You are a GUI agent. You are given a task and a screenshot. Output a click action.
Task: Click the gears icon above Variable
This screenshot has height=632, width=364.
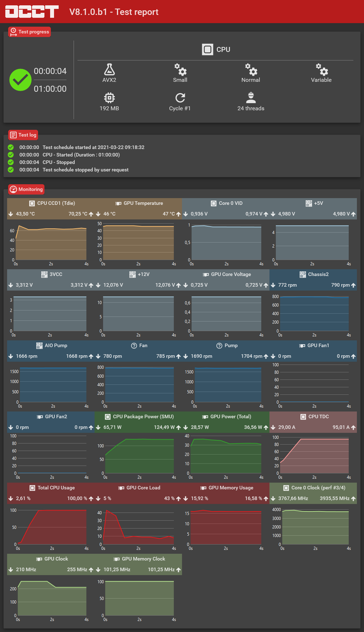click(321, 69)
